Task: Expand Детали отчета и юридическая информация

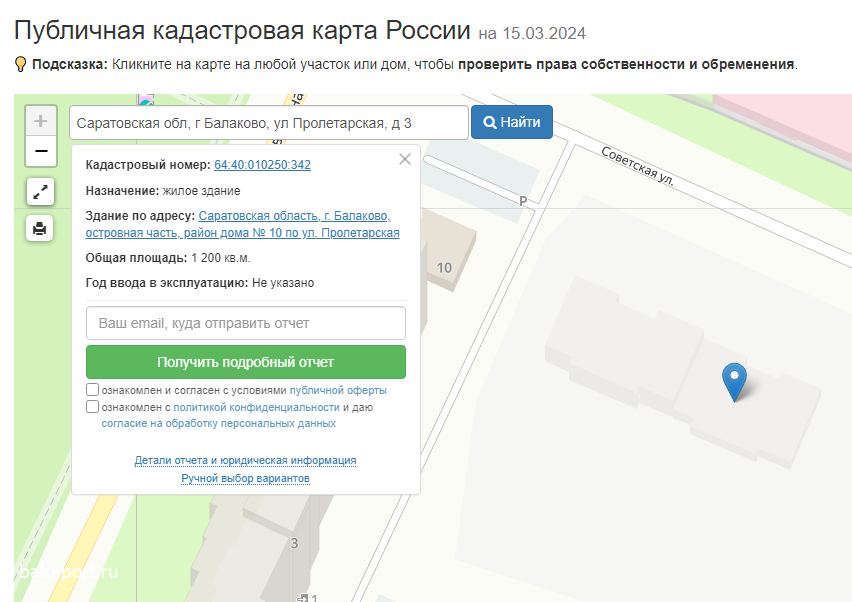Action: coord(245,461)
